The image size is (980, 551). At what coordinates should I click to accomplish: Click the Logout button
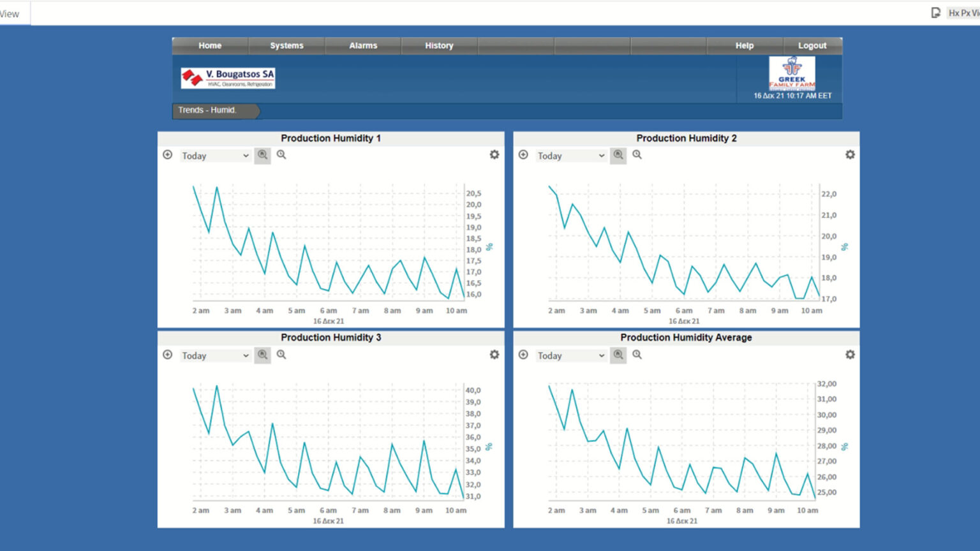click(812, 46)
